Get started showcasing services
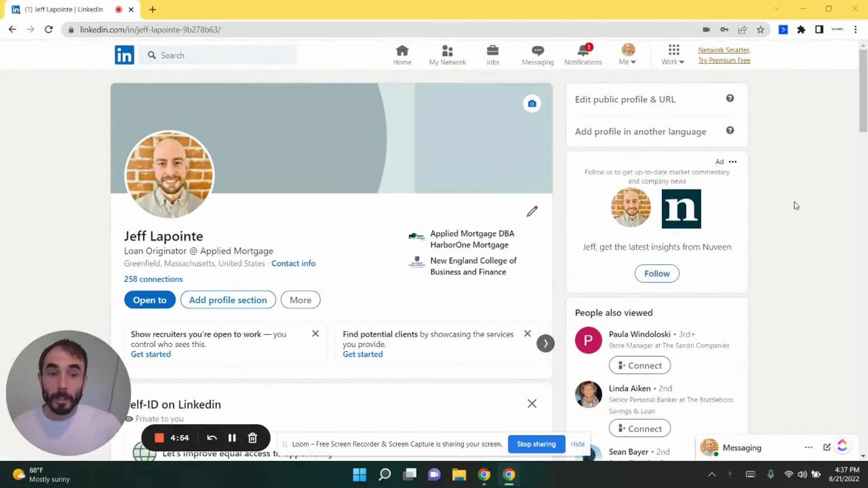Image resolution: width=868 pixels, height=488 pixels. (x=363, y=354)
